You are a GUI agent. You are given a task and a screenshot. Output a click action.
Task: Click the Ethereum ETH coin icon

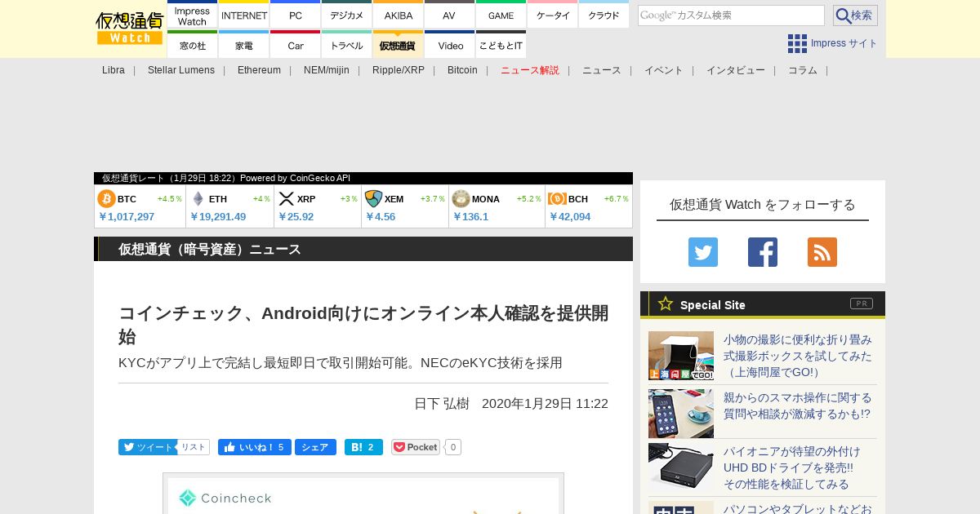[x=198, y=199]
